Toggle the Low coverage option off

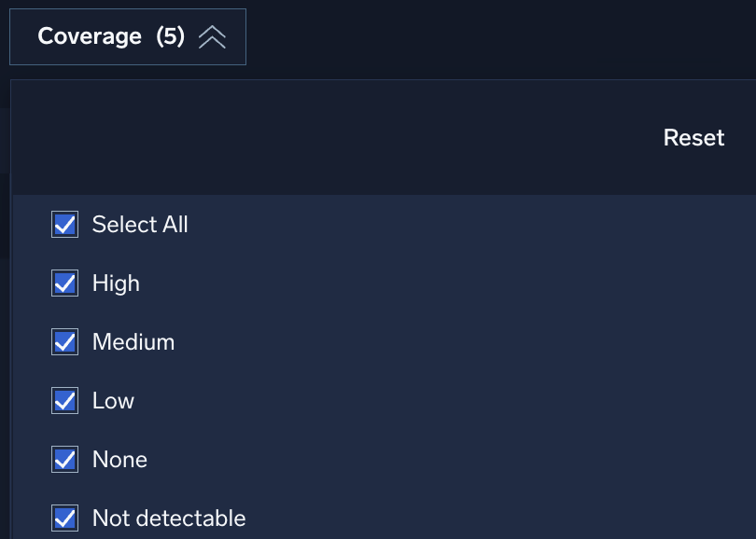[x=64, y=401]
